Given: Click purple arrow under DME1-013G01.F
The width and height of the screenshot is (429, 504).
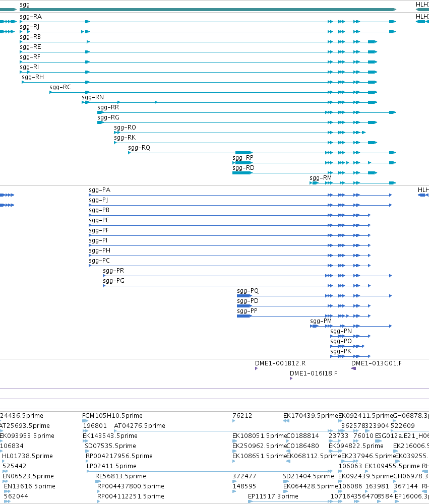Looking at the screenshot, I should pyautogui.click(x=353, y=368).
